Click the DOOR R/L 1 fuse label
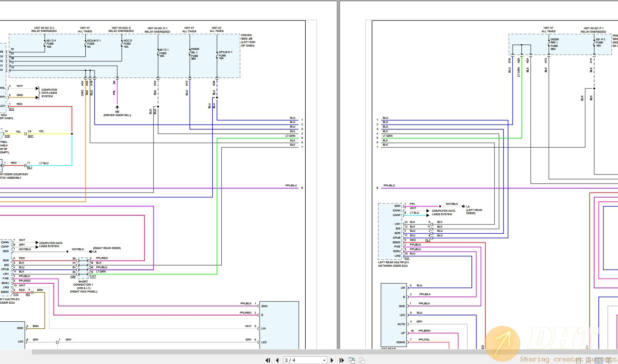 click(x=195, y=54)
